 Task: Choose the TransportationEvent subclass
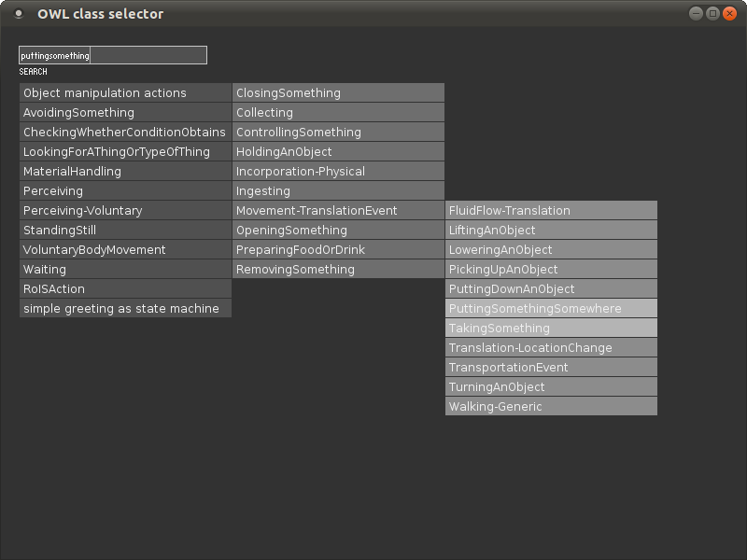pyautogui.click(x=551, y=367)
